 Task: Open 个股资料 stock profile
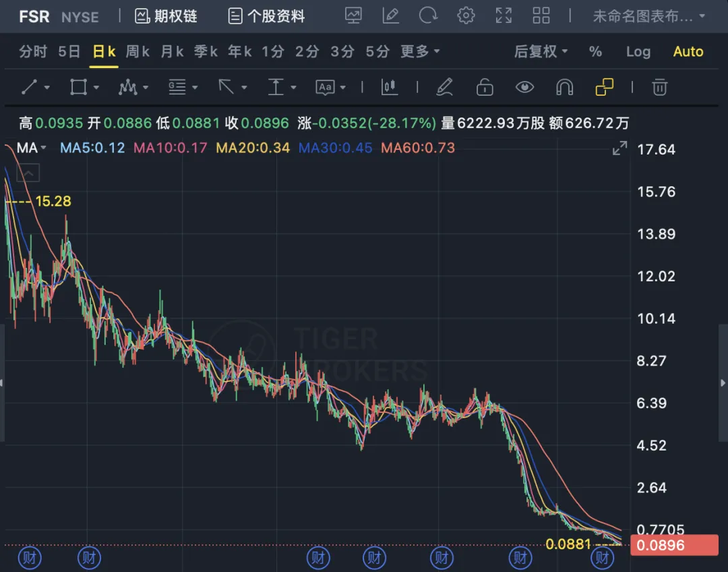(266, 16)
